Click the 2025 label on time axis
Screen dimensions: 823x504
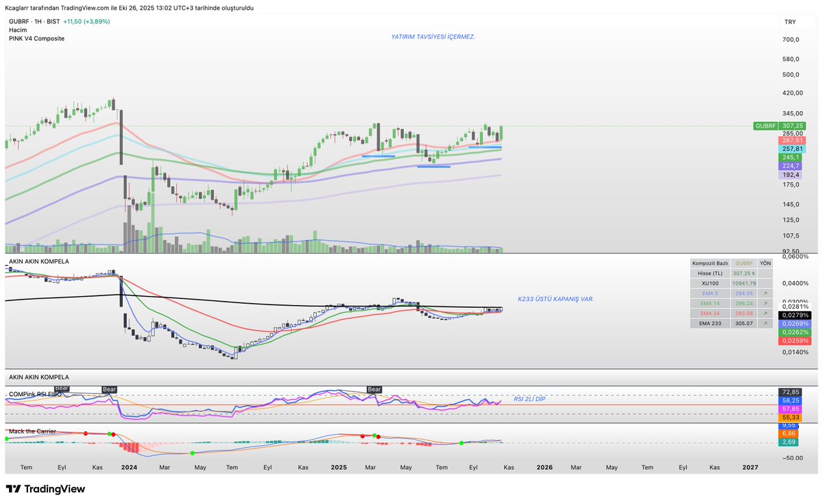click(x=338, y=467)
